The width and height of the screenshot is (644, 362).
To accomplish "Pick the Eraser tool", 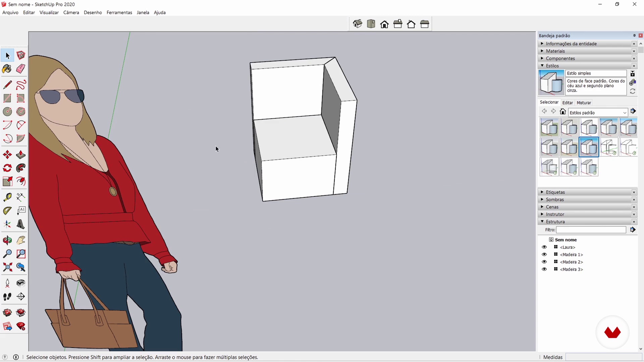I will click(21, 69).
